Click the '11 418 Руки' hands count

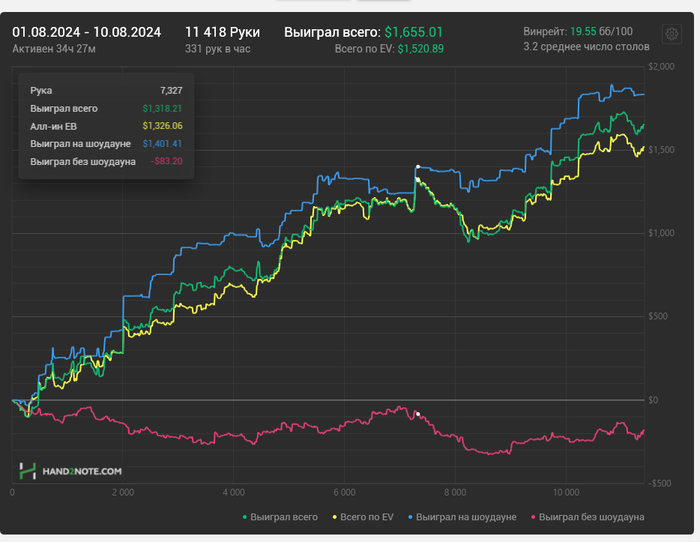(x=222, y=32)
